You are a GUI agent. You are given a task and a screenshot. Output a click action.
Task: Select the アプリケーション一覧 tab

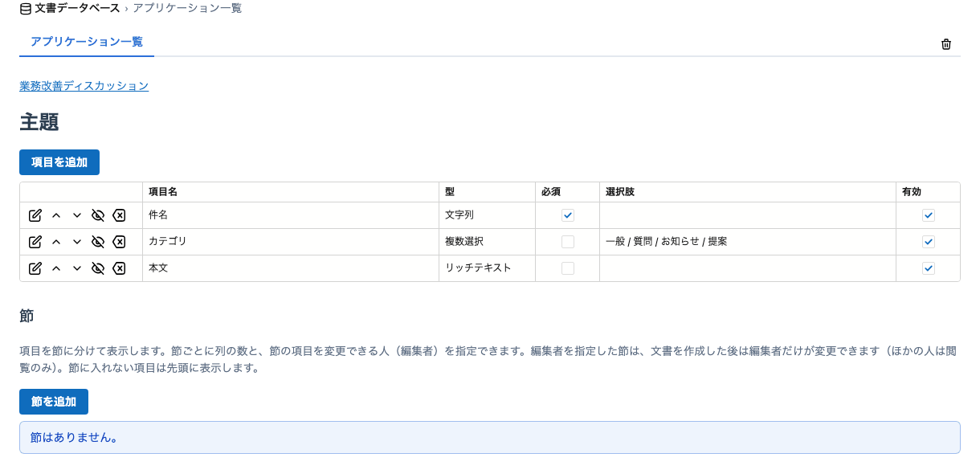(x=87, y=42)
